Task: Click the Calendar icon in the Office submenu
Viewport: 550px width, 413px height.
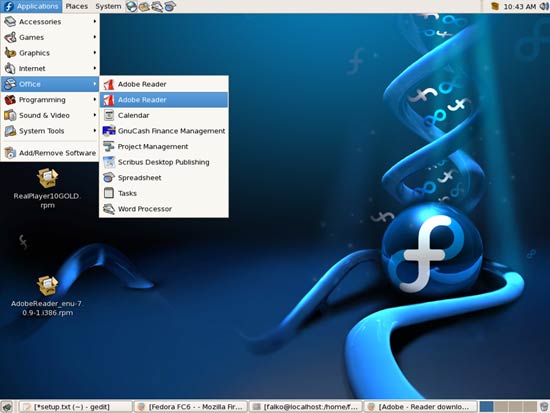Action: pos(109,115)
